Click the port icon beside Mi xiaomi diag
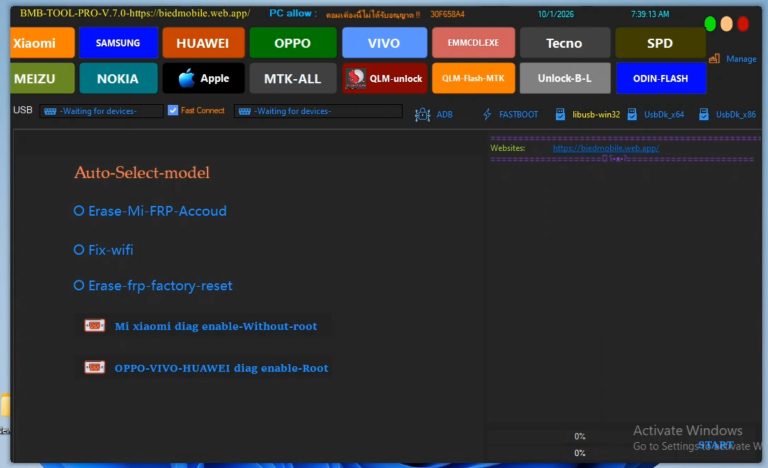The width and height of the screenshot is (768, 468). tap(94, 325)
